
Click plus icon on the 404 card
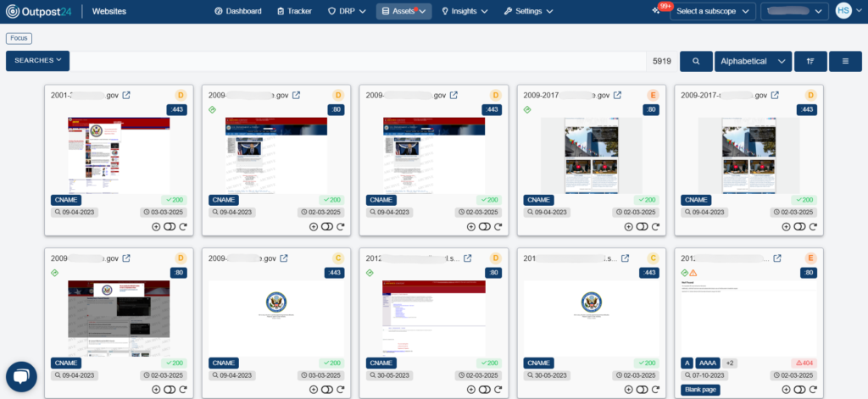787,390
